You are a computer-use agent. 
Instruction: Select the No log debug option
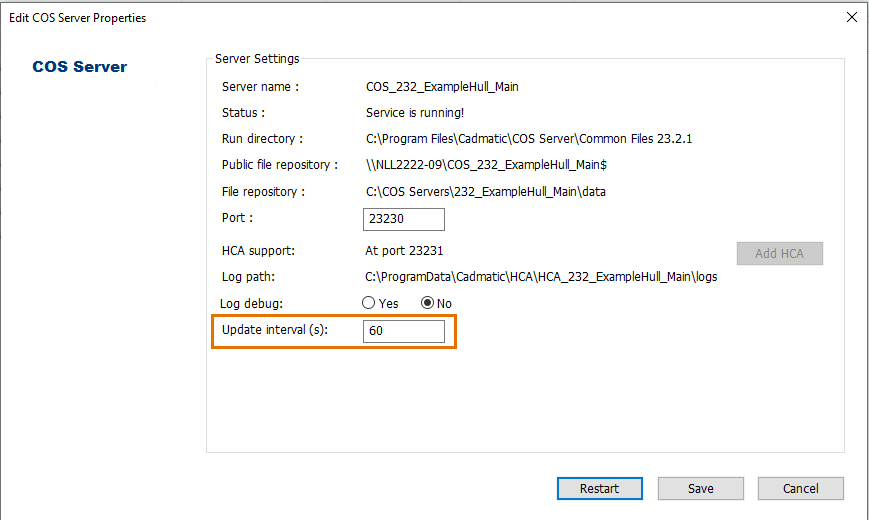pos(428,303)
